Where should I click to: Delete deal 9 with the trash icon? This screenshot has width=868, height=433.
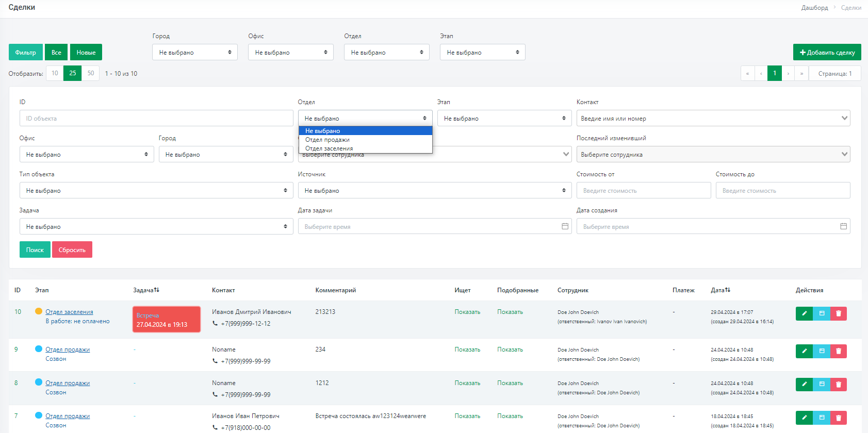[839, 351]
